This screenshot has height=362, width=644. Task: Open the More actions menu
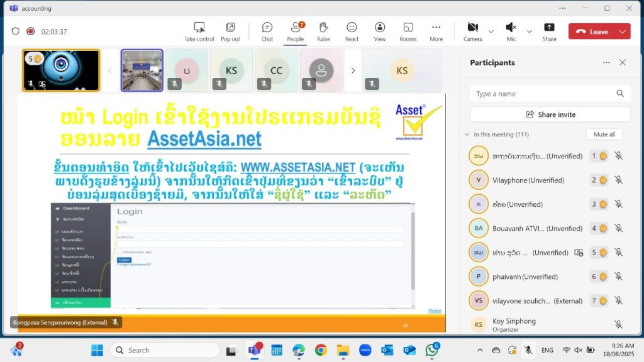click(436, 31)
